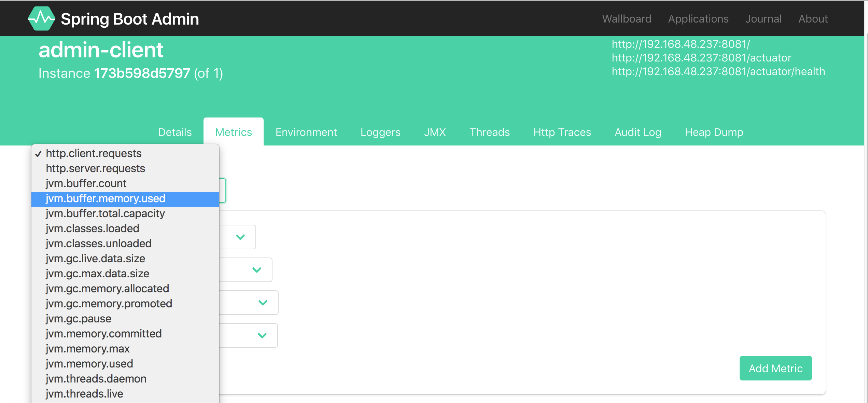Expand the first tag filter chevron
This screenshot has height=403, width=868.
[x=240, y=237]
